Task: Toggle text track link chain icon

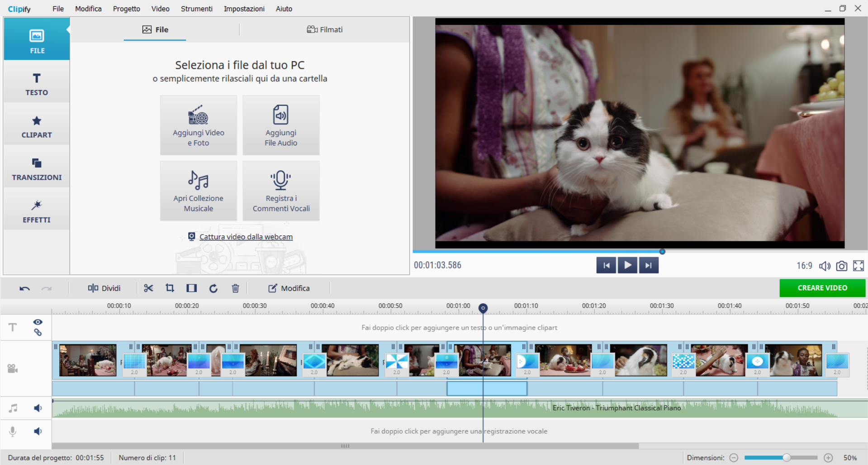Action: pyautogui.click(x=38, y=332)
